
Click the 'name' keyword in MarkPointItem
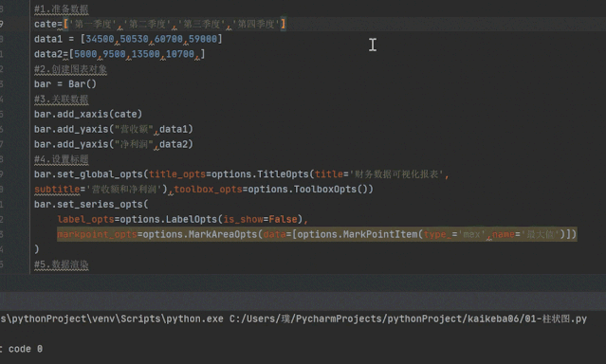pyautogui.click(x=504, y=234)
